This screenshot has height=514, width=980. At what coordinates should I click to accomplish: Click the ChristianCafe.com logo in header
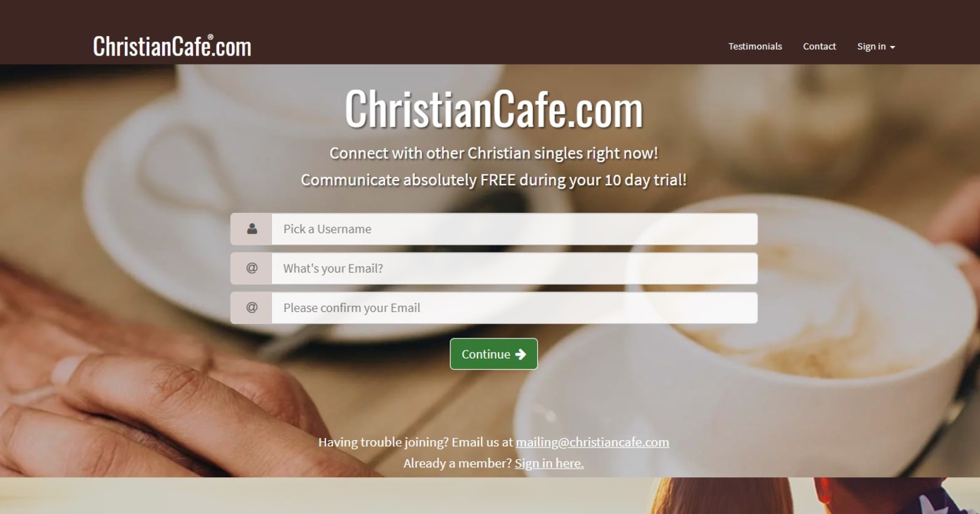click(172, 46)
